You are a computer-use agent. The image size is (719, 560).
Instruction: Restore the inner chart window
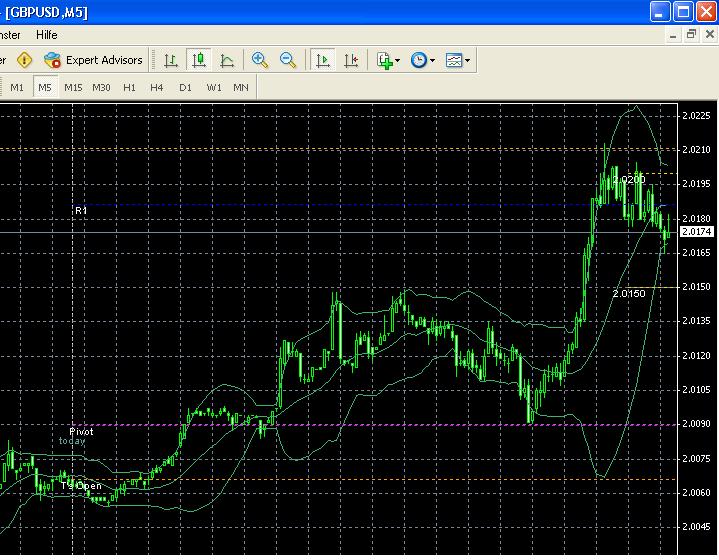pos(691,34)
